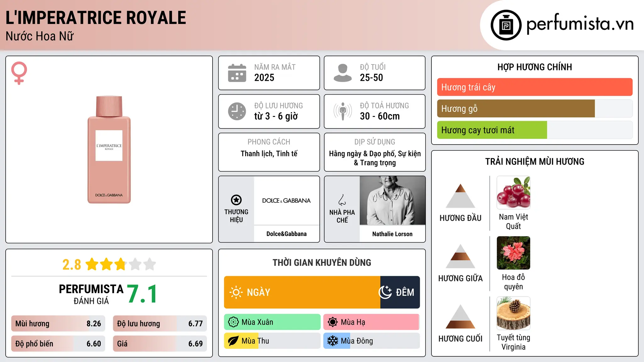
Task: Click the 2.8 star rating number
Action: (71, 265)
